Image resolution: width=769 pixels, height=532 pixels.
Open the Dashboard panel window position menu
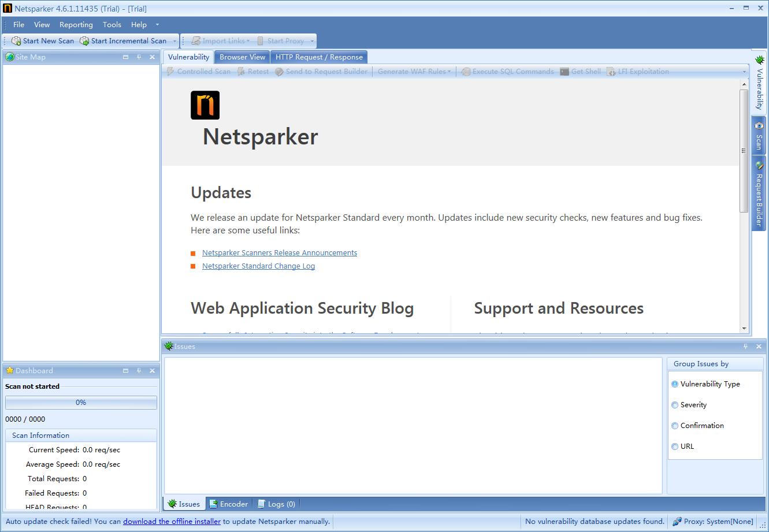click(x=126, y=370)
